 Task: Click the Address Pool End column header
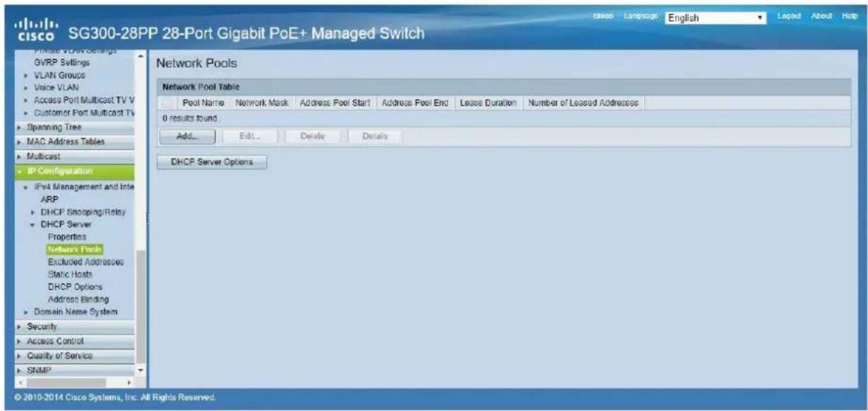[415, 103]
